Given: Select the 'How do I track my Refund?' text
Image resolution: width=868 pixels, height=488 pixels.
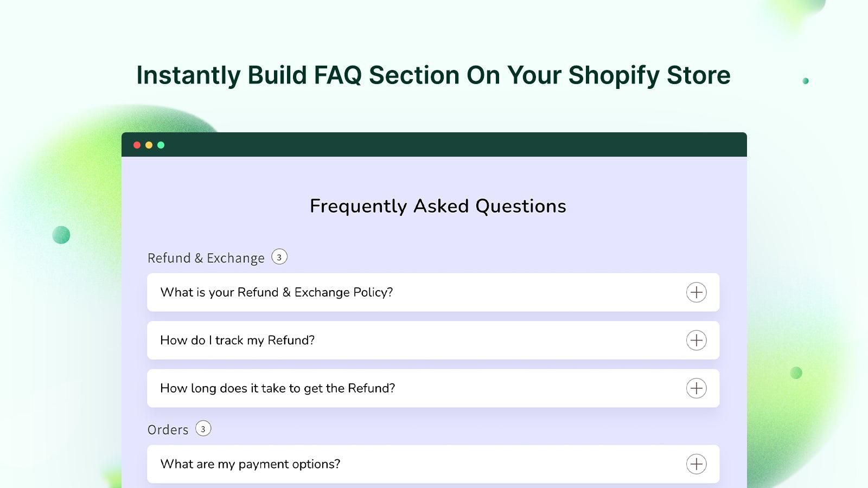Looking at the screenshot, I should pos(237,340).
